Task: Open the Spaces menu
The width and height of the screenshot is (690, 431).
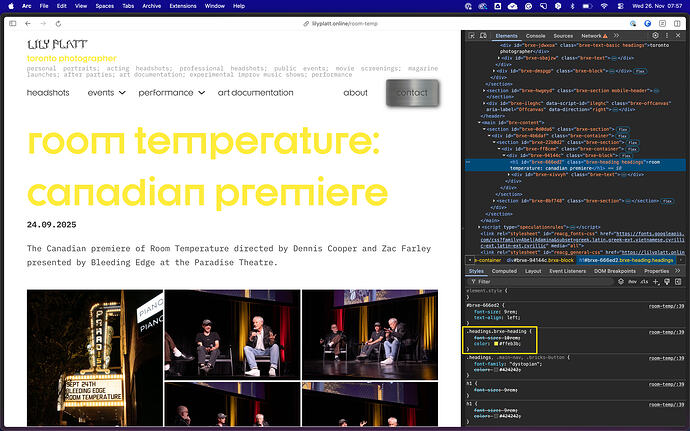Action: coord(104,6)
